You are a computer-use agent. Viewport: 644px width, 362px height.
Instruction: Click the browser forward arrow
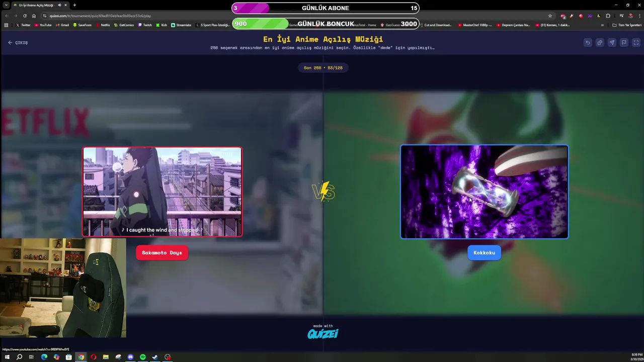point(16,16)
